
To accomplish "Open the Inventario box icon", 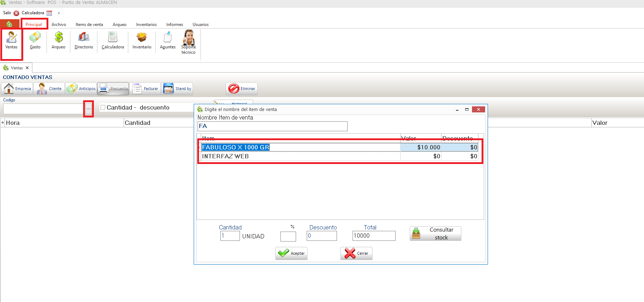I will (142, 41).
